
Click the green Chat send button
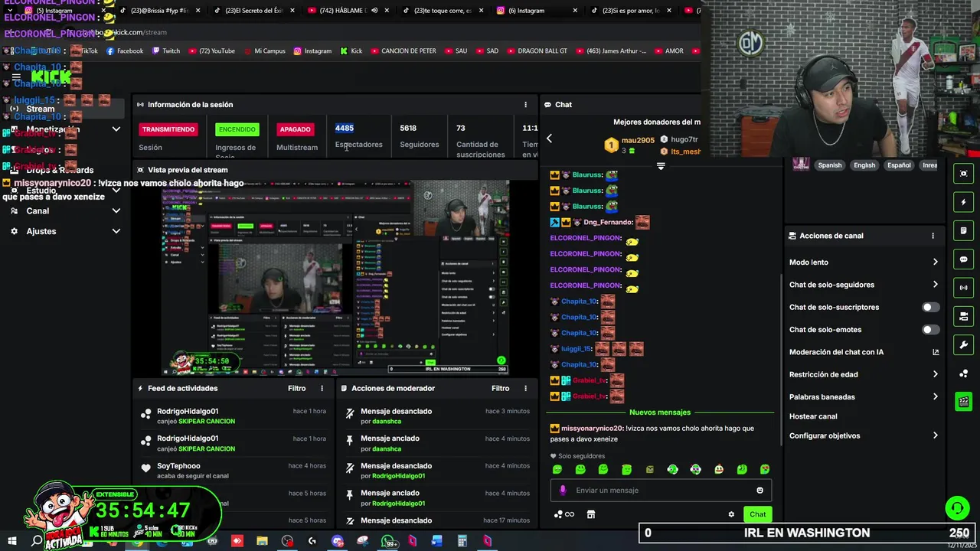click(757, 514)
